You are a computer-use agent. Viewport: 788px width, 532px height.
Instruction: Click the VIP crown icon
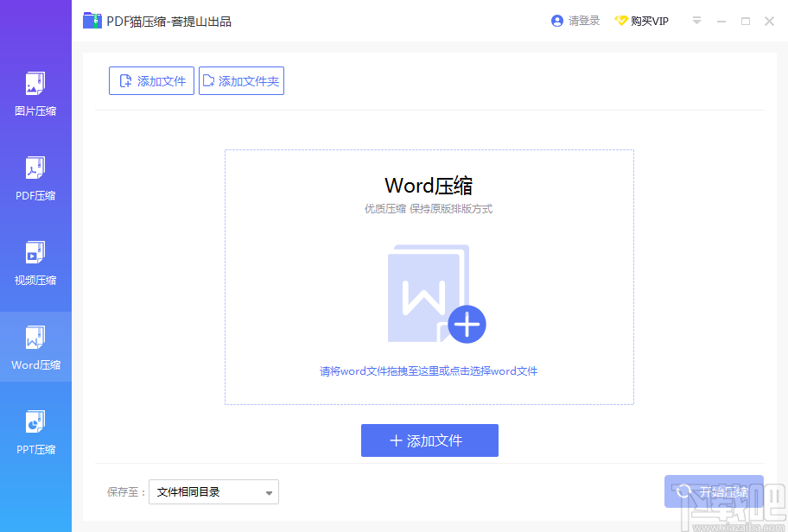point(621,20)
